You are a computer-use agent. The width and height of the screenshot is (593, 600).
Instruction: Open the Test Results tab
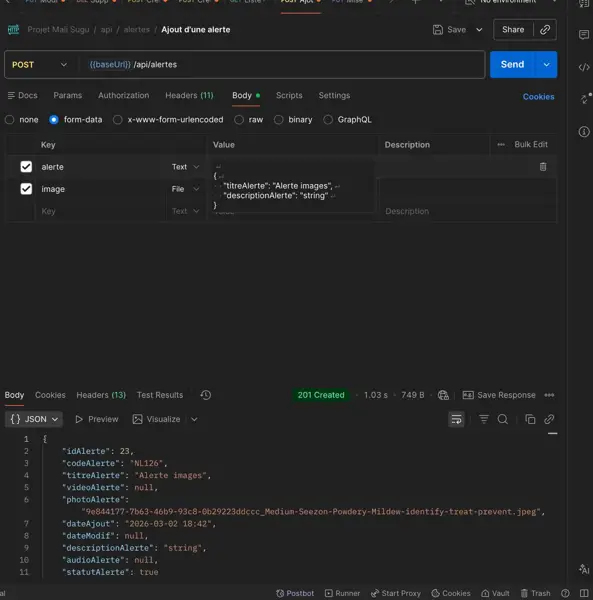[160, 395]
